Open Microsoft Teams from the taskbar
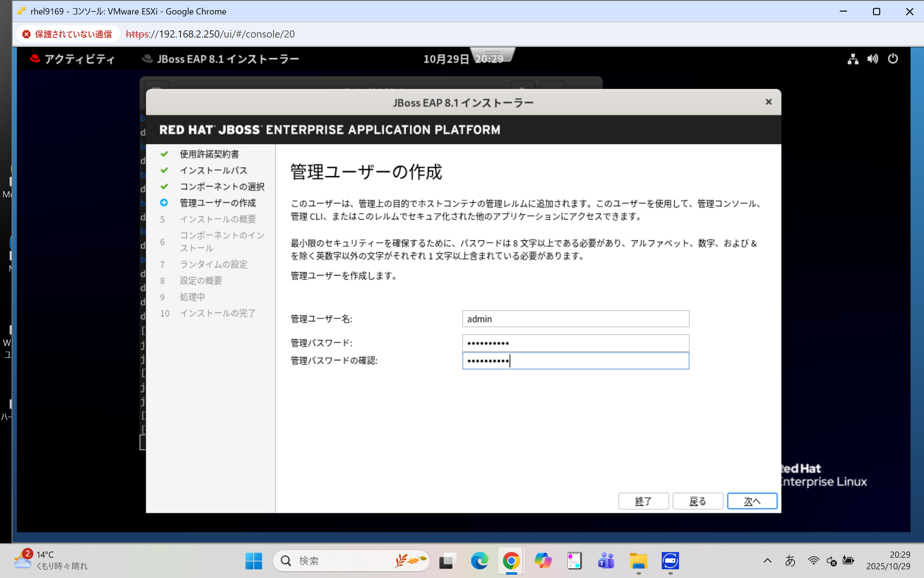 click(x=605, y=560)
